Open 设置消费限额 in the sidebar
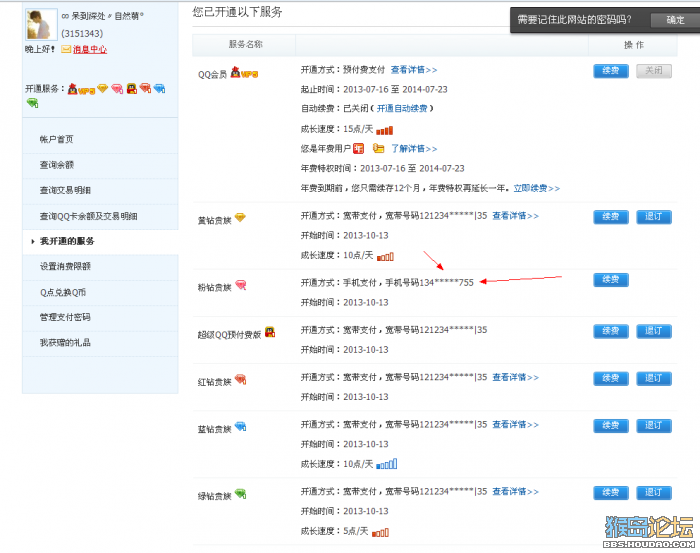The height and width of the screenshot is (553, 700). click(x=65, y=266)
